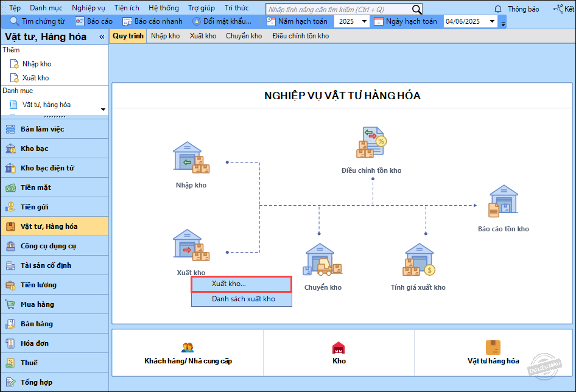Choose Xuất kho... in popup menu
Viewport: 576px width, 392px height.
[x=241, y=284]
